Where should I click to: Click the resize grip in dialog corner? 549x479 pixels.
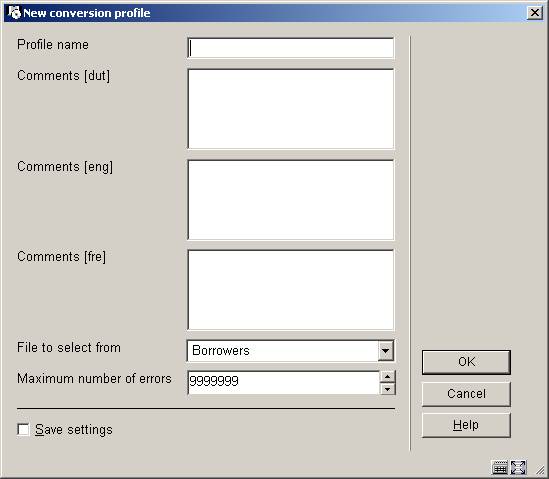(x=540, y=470)
